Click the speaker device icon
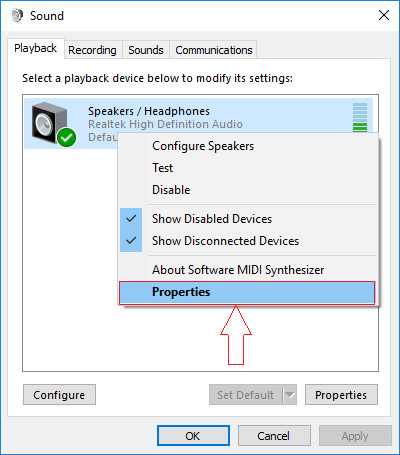The height and width of the screenshot is (455, 400). pyautogui.click(x=50, y=123)
